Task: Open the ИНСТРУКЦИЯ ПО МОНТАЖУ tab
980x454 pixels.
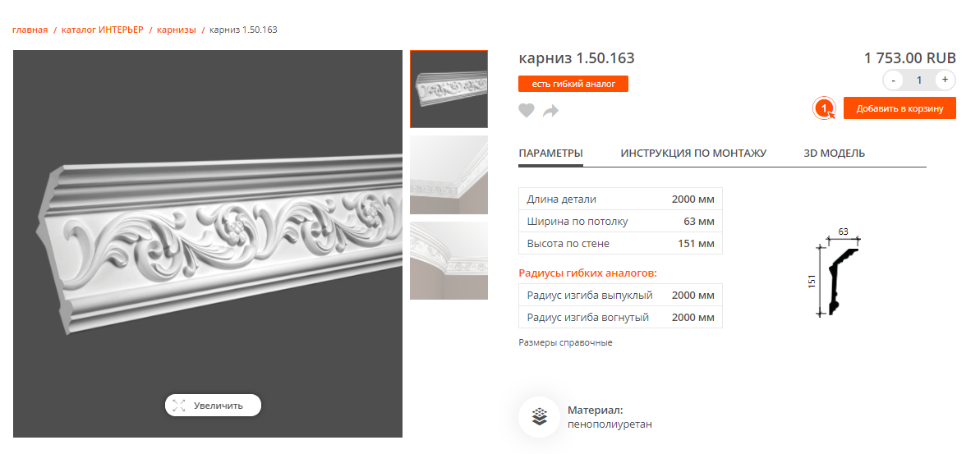Action: click(x=693, y=153)
